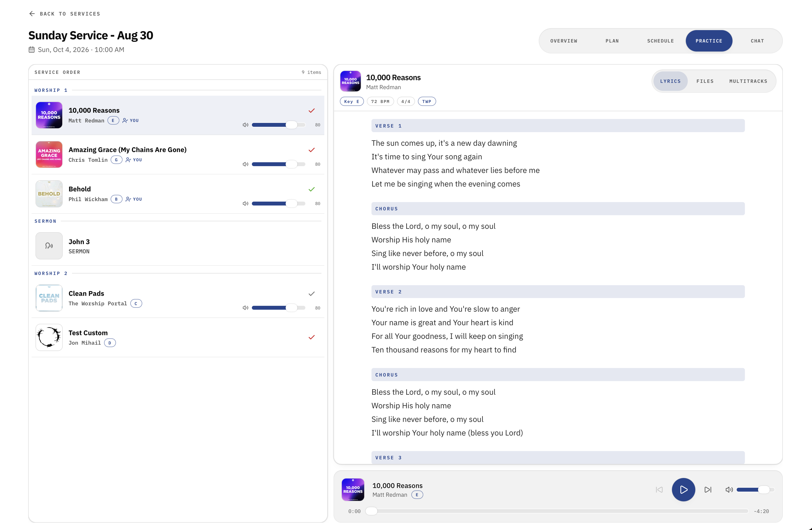This screenshot has height=530, width=812.
Task: Go to the Chat tab
Action: click(x=757, y=41)
